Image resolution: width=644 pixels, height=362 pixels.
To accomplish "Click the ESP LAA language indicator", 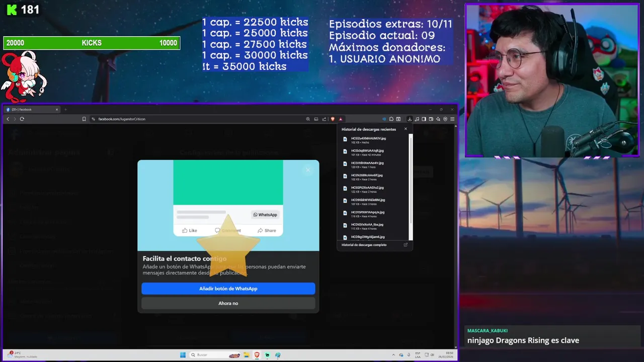I will coord(418,355).
